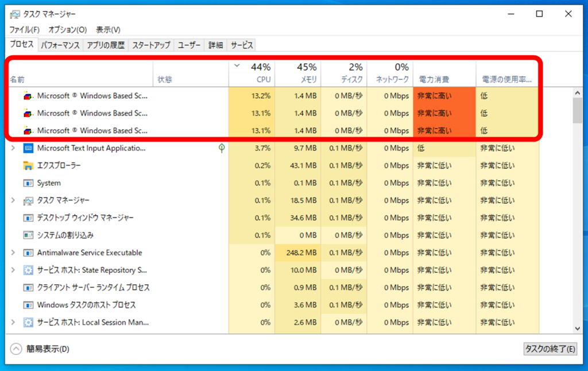Viewport: 588px width, 371px height.
Task: Click the エクスプローラー folder icon
Action: click(28, 165)
